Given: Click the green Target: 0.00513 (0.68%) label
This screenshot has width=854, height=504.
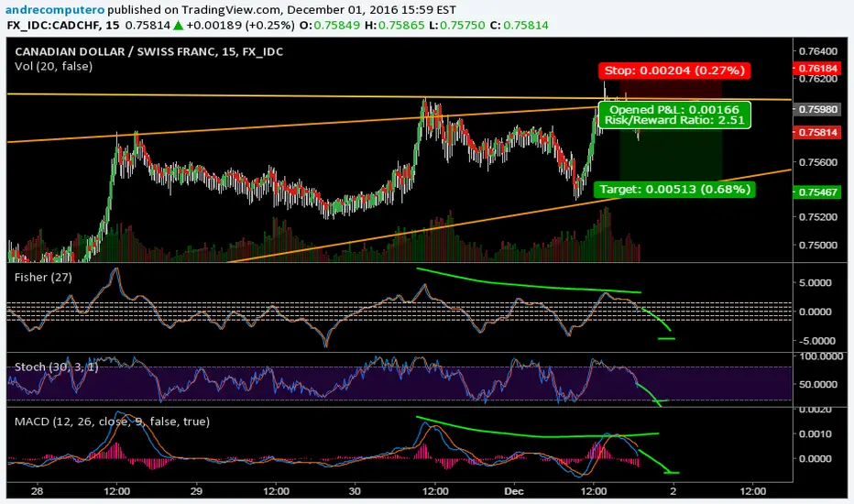Looking at the screenshot, I should click(674, 190).
